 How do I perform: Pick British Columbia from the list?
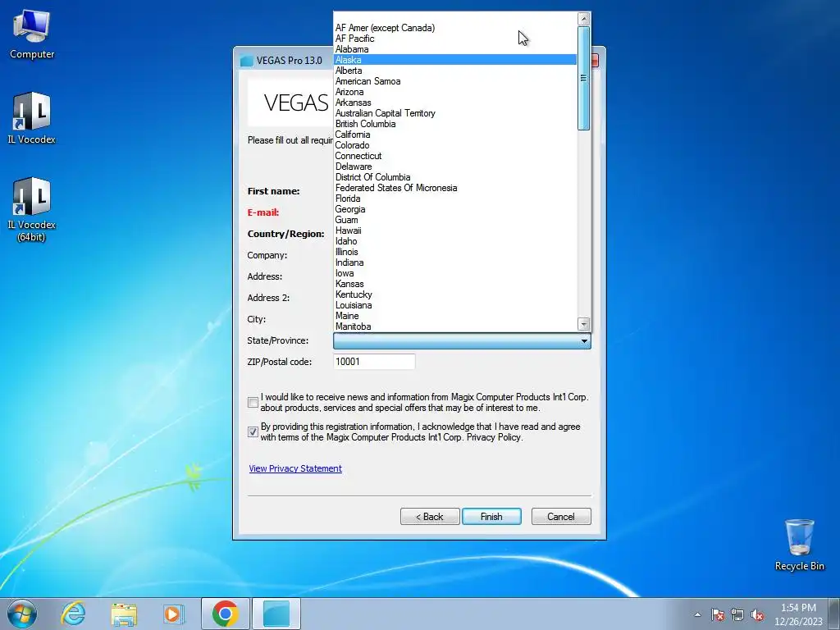click(x=454, y=124)
